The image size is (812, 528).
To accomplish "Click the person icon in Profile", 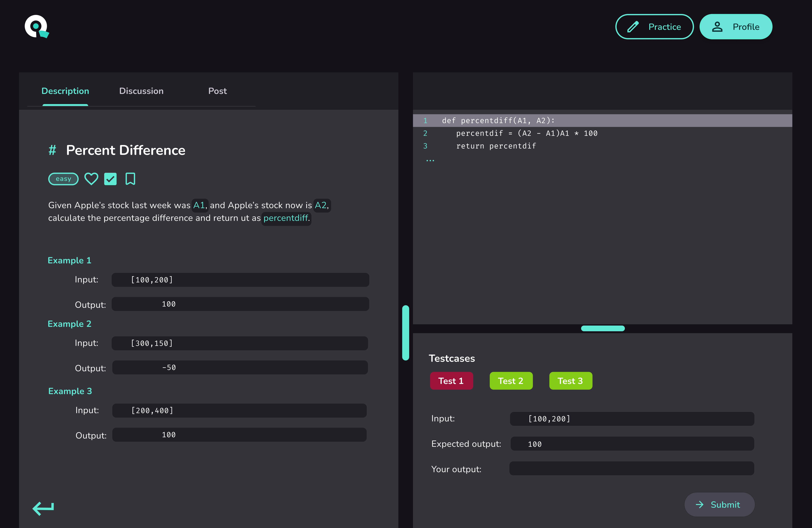I will click(717, 27).
